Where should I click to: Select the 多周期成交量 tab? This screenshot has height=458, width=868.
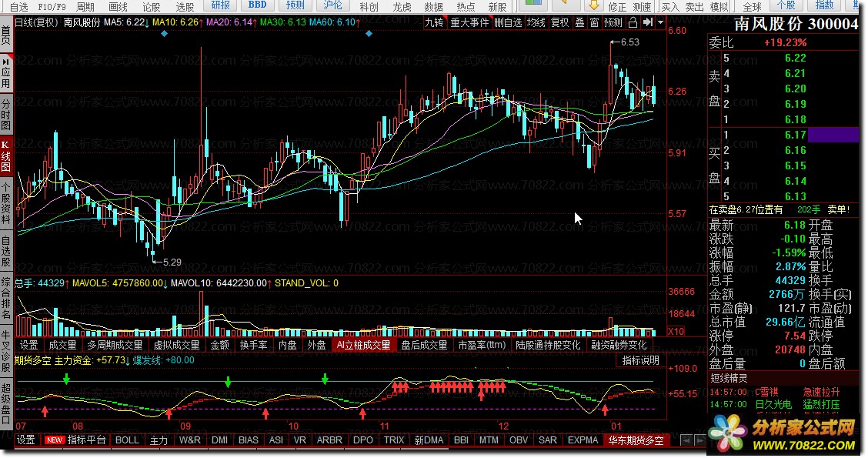pos(115,345)
